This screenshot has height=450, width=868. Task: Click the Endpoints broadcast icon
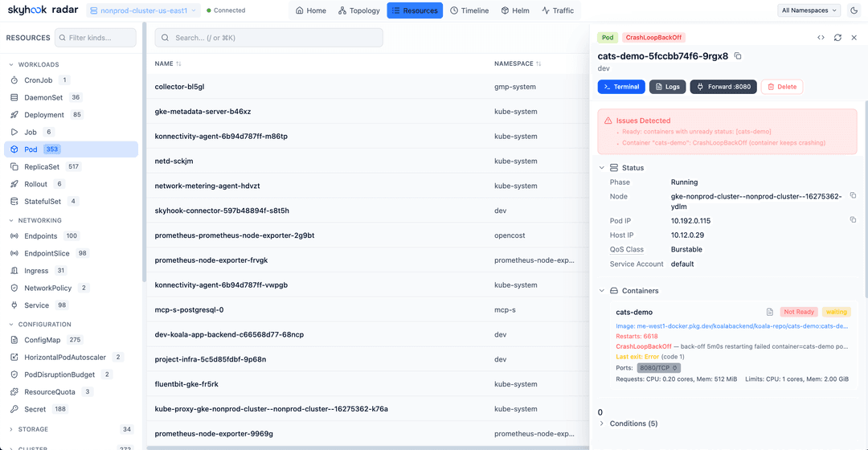point(14,235)
